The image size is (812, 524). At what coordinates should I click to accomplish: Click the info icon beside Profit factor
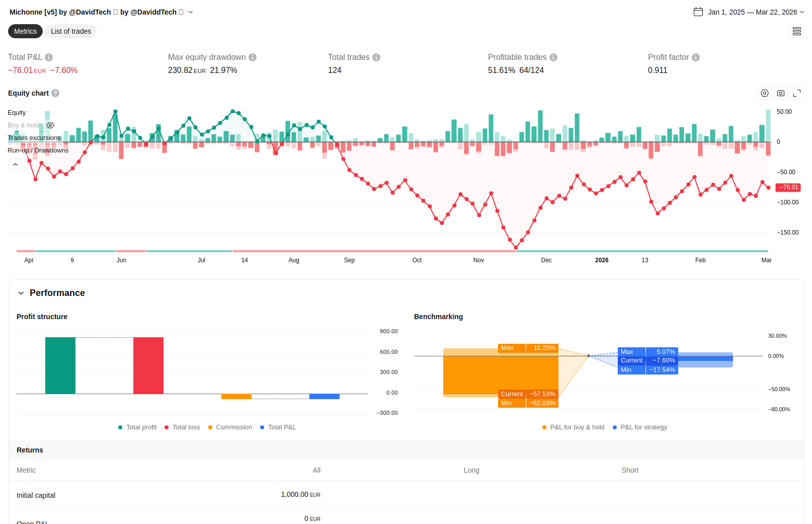[696, 57]
